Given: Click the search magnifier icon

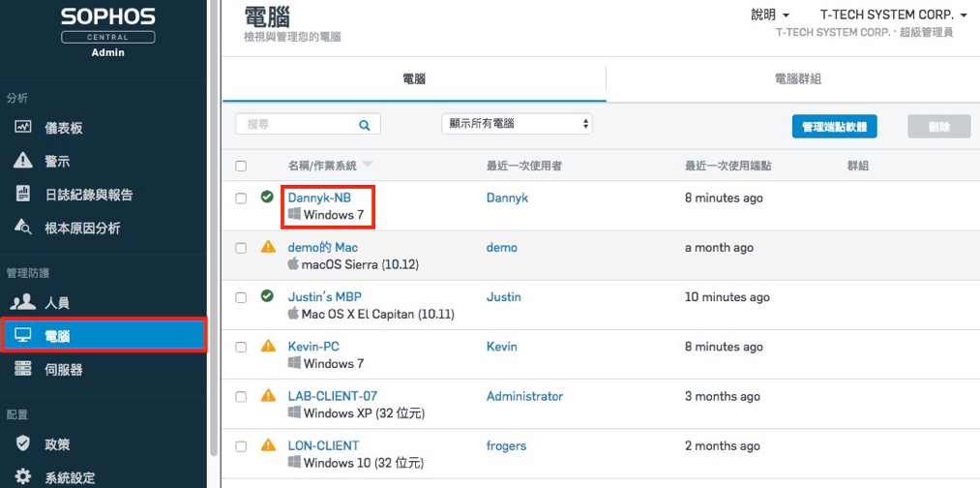Looking at the screenshot, I should 365,125.
